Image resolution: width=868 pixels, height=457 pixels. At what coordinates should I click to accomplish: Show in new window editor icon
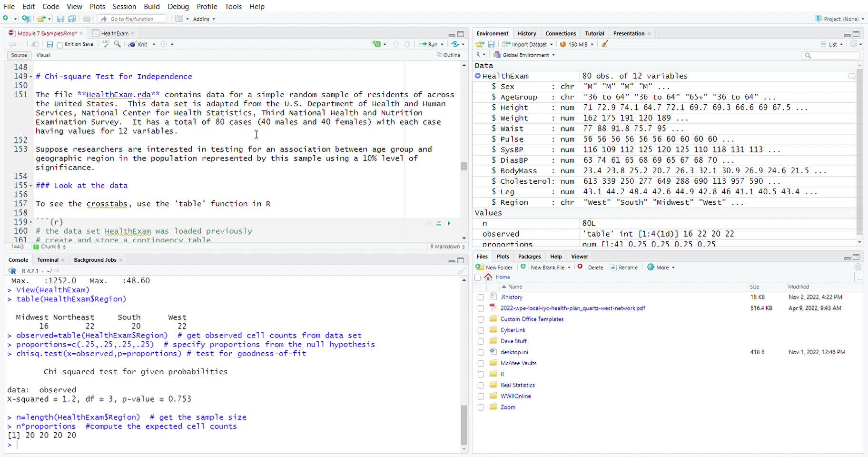point(35,44)
